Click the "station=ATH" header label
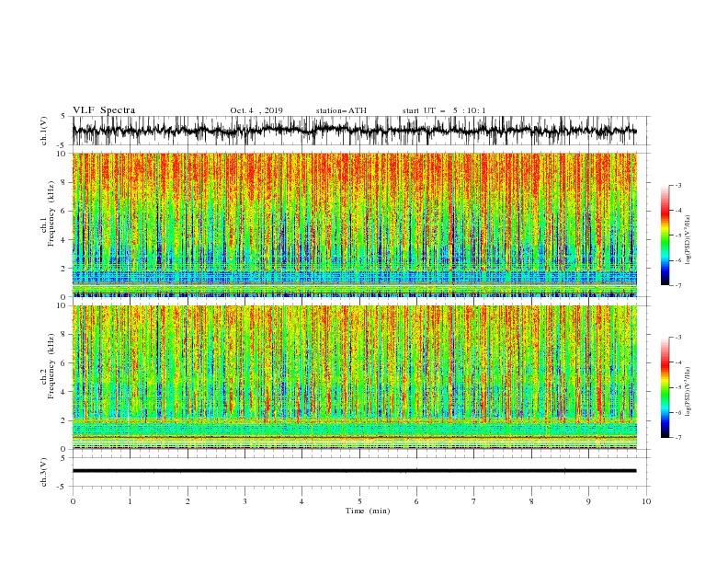The width and height of the screenshot is (728, 563). [341, 110]
